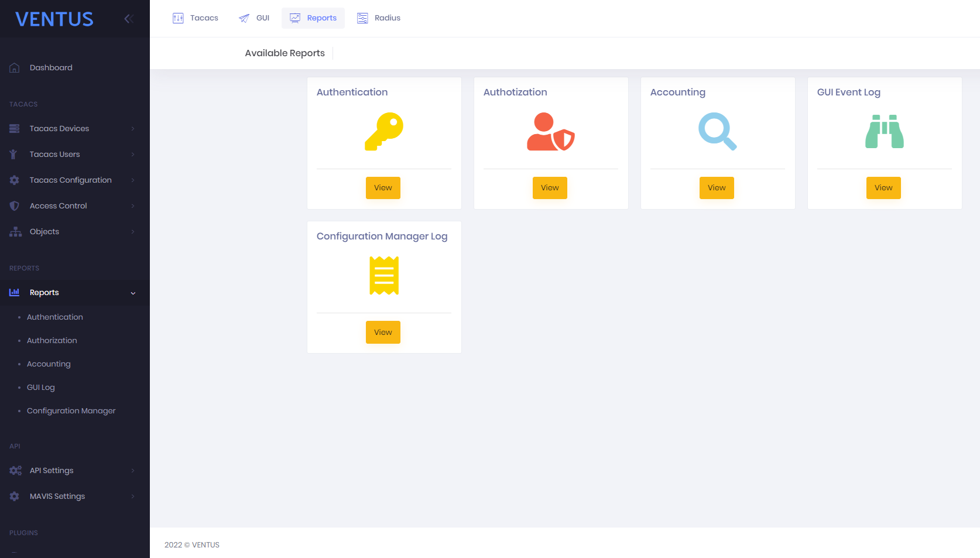Open Tacacs Devices menu item
Image resolution: width=980 pixels, height=558 pixels.
[75, 129]
